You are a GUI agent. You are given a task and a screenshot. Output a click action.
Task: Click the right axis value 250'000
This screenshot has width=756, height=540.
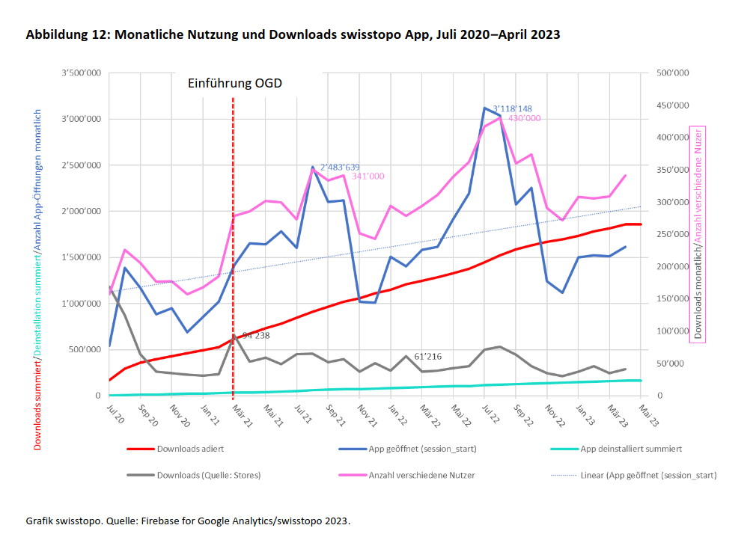click(x=673, y=235)
